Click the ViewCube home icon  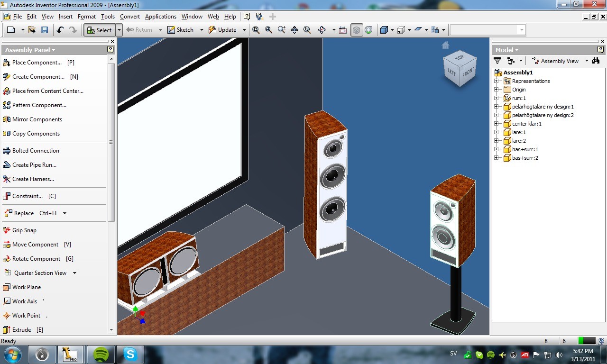click(x=445, y=45)
